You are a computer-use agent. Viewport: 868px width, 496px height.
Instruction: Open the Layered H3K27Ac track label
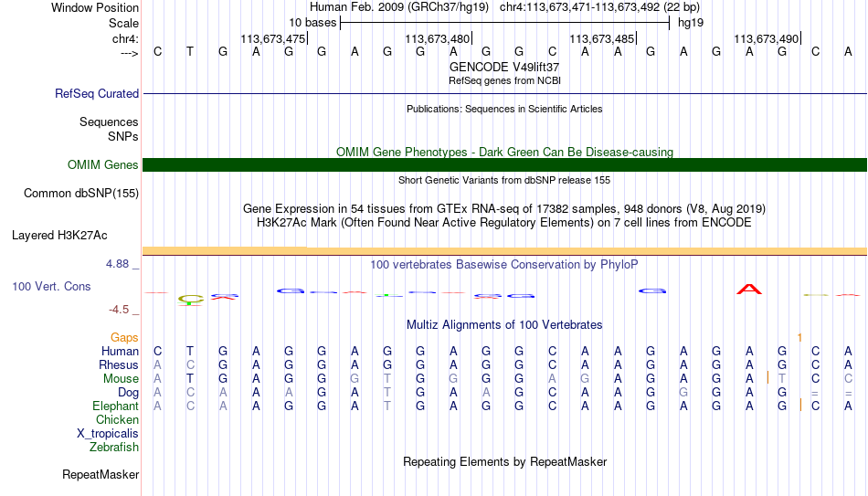59,236
